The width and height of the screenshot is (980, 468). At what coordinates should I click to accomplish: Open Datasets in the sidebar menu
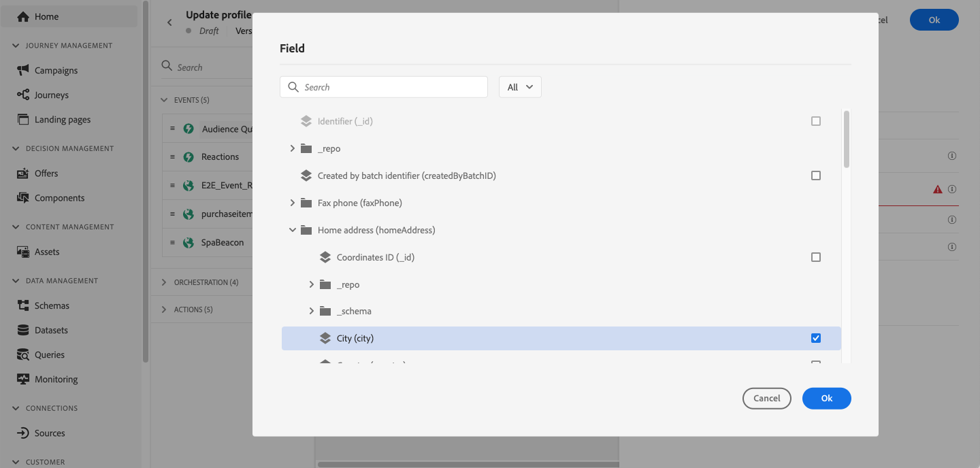tap(52, 330)
